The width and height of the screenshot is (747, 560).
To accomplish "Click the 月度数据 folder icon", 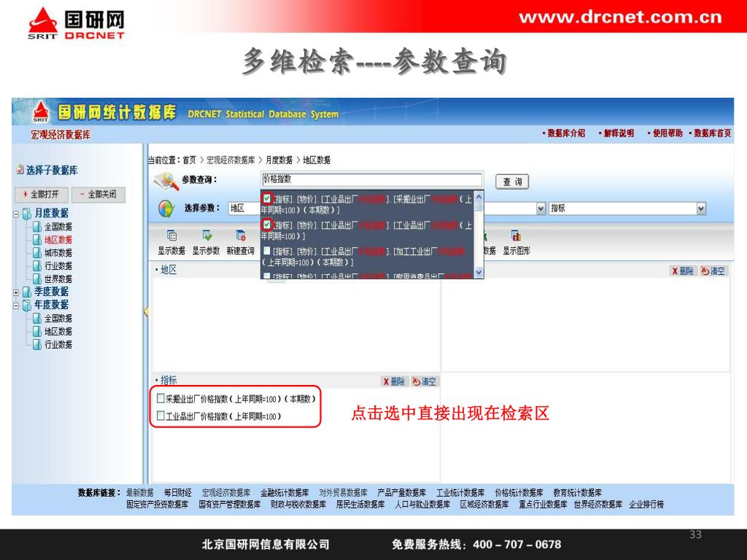I will [27, 214].
